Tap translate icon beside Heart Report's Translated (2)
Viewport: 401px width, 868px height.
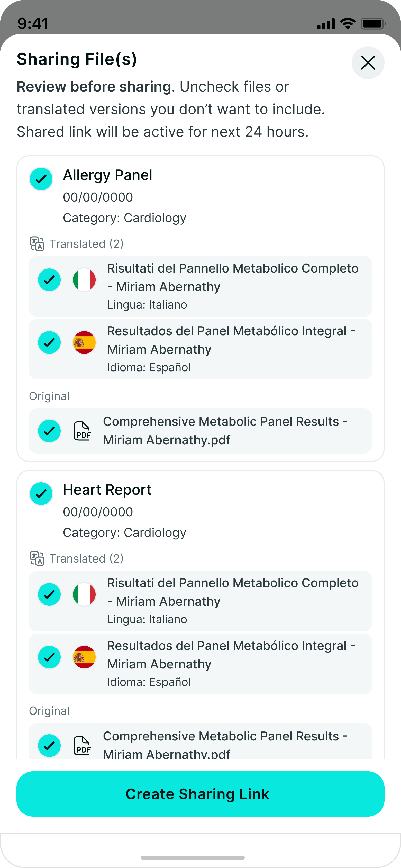point(37,558)
